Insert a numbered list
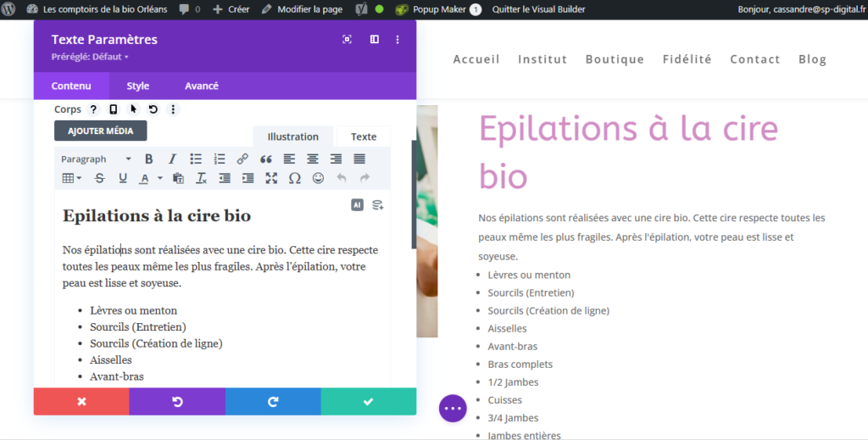This screenshot has height=440, width=868. [220, 159]
